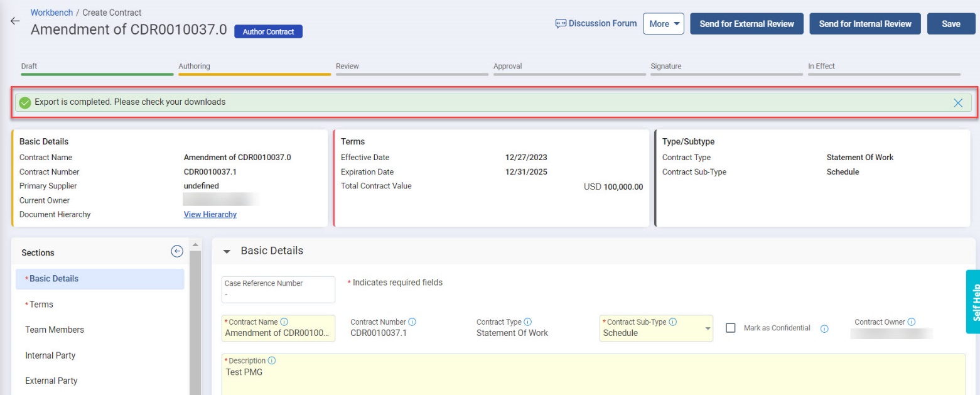Go to Team Members section
This screenshot has height=395, width=980.
55,330
